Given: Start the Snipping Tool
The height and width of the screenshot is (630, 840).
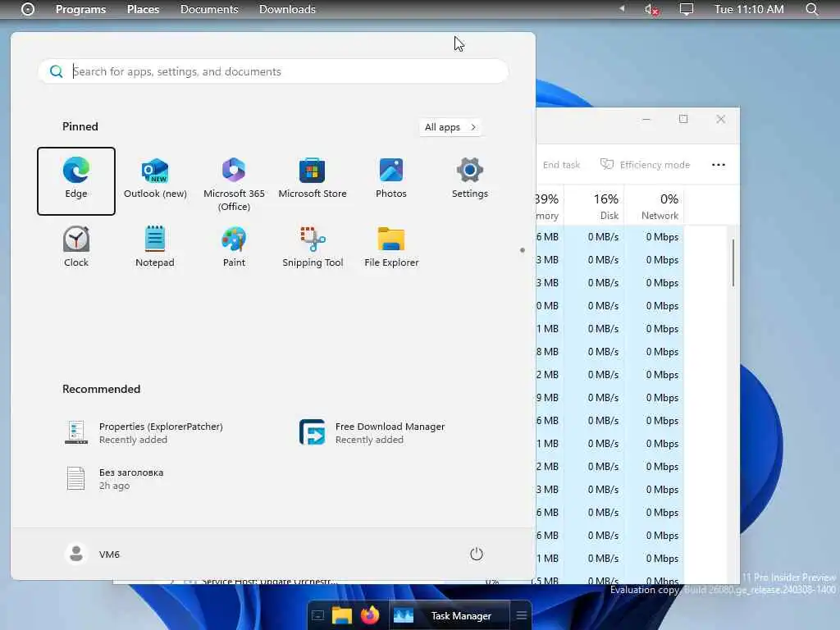Looking at the screenshot, I should [x=313, y=247].
